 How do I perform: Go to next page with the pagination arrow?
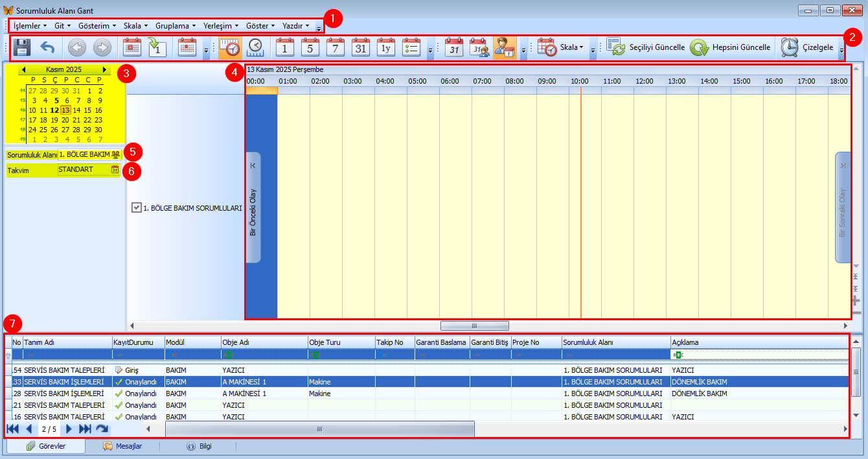[69, 429]
